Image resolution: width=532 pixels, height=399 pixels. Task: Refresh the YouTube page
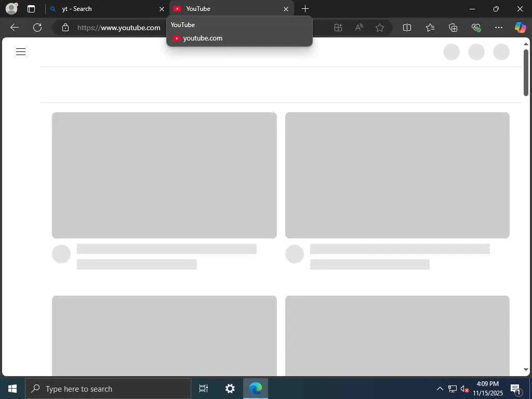tap(37, 28)
